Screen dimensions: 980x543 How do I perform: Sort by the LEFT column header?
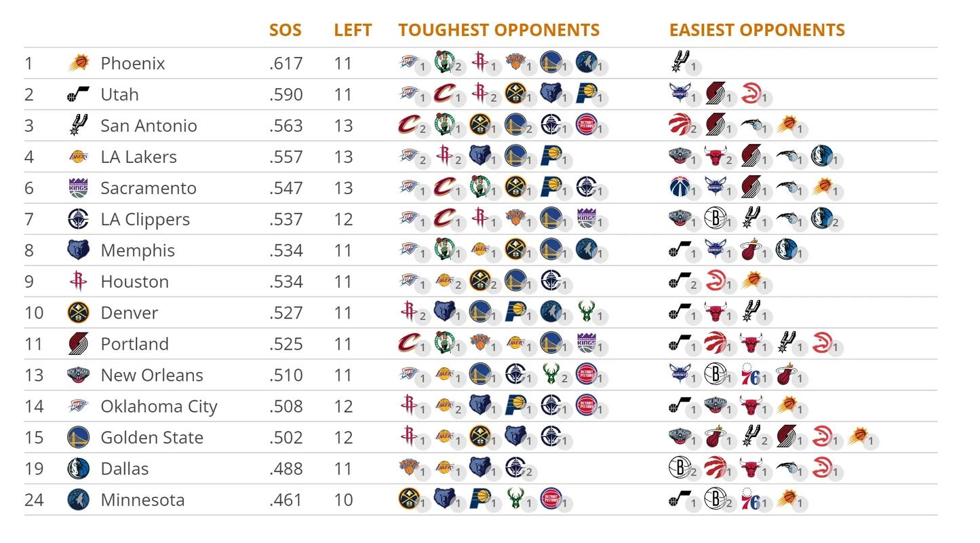pyautogui.click(x=353, y=30)
